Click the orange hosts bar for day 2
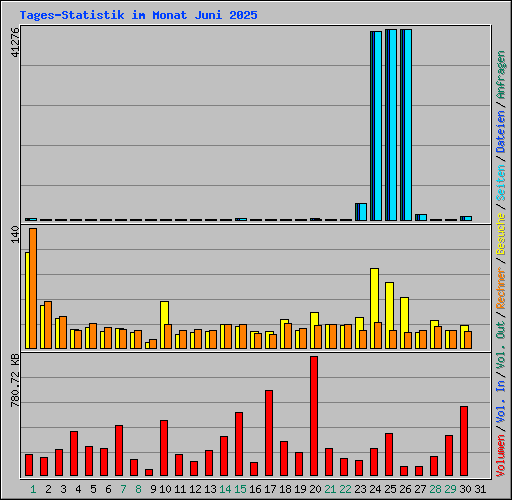The image size is (512, 500). pos(48,325)
